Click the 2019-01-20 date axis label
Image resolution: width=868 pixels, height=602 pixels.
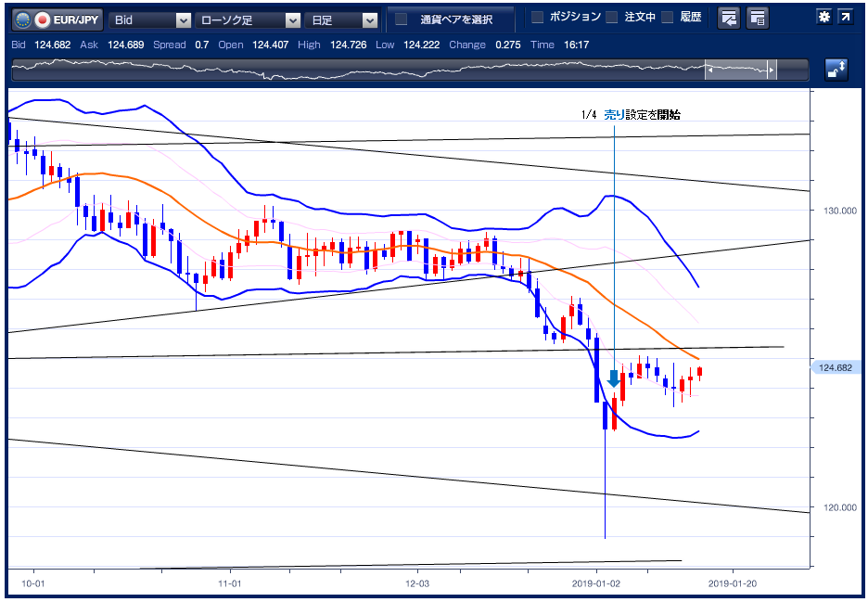click(733, 583)
